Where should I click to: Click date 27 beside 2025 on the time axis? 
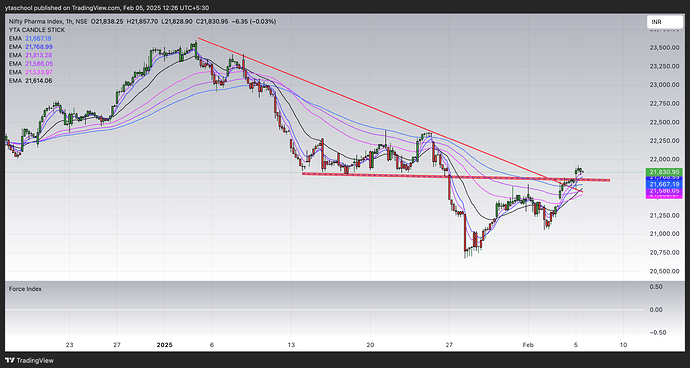117,344
